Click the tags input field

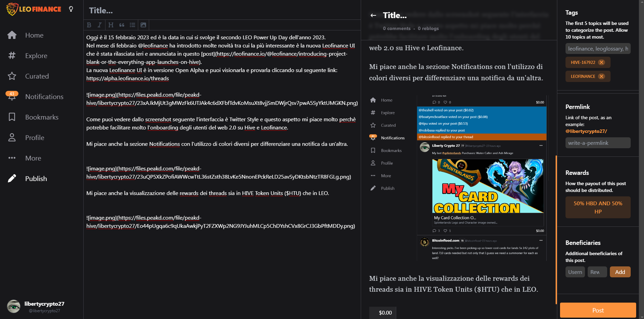598,48
